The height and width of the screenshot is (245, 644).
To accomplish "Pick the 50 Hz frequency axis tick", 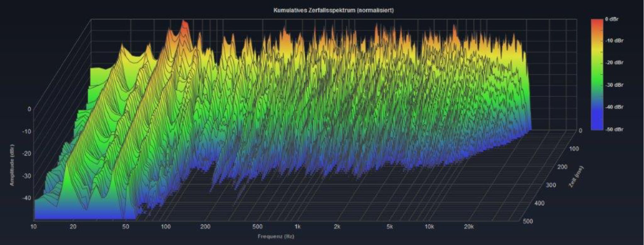I will pos(126,227).
